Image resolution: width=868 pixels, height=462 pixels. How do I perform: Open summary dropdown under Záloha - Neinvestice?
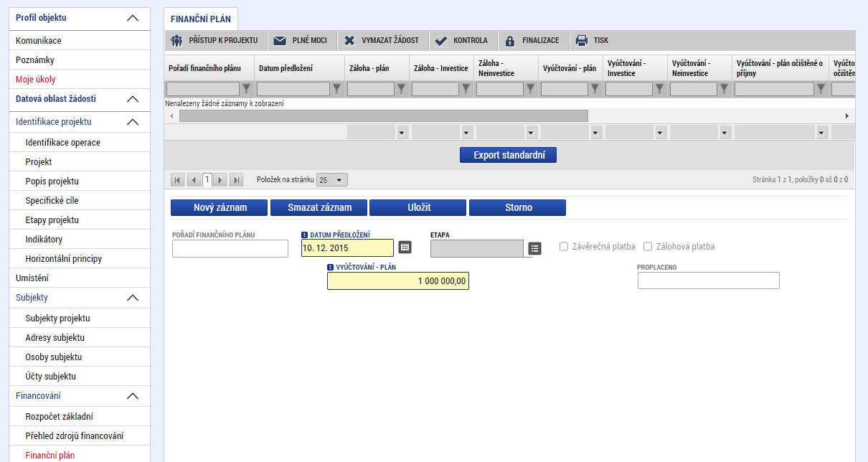531,133
